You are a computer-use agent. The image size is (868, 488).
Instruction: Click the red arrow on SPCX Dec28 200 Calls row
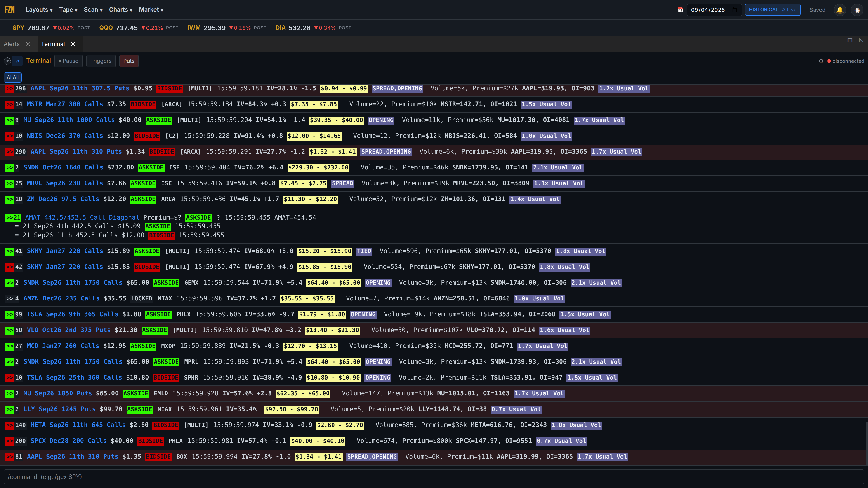click(x=10, y=441)
